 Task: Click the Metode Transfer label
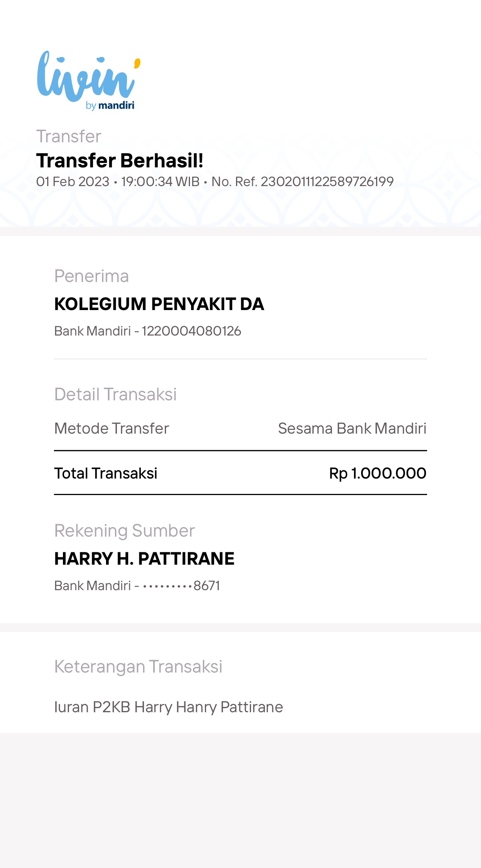coord(112,428)
